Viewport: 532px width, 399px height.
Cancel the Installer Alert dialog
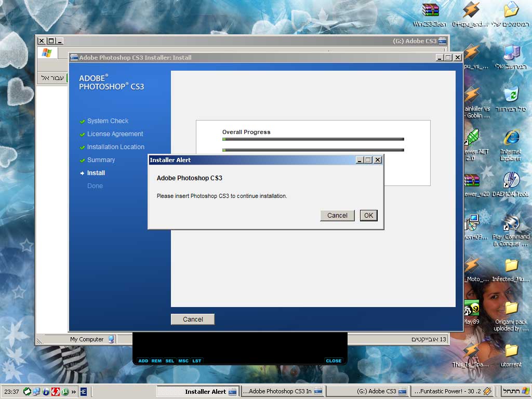pyautogui.click(x=337, y=216)
